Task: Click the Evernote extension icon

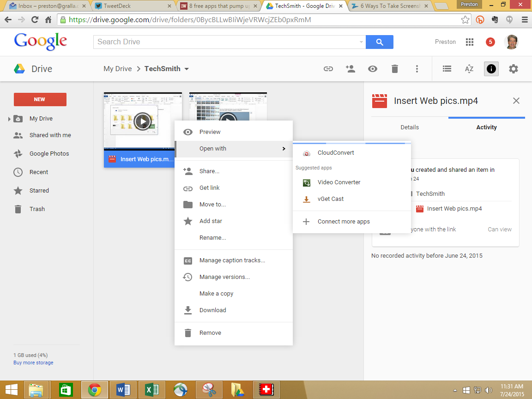Action: coord(495,20)
